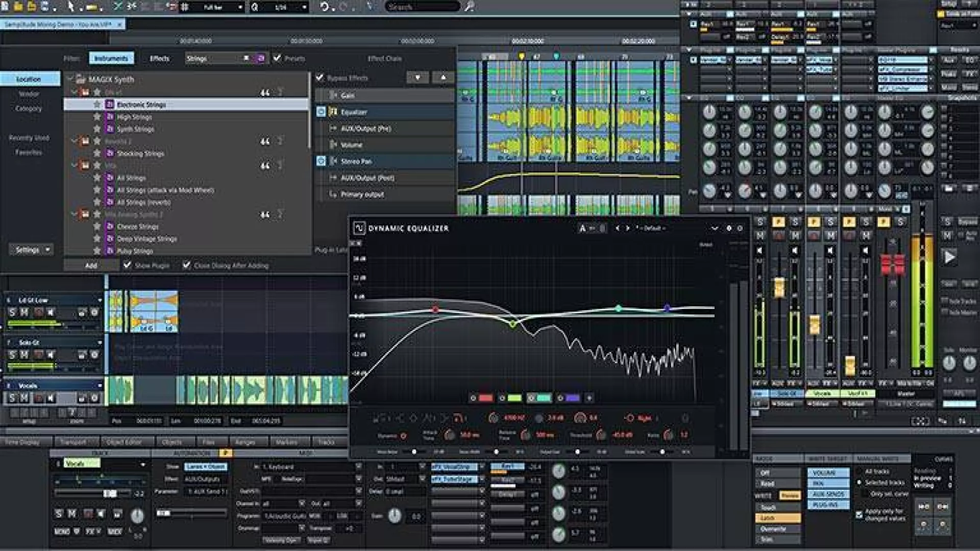The width and height of the screenshot is (980, 551).
Task: Uncheck Close Dialog After Adding
Action: click(187, 265)
